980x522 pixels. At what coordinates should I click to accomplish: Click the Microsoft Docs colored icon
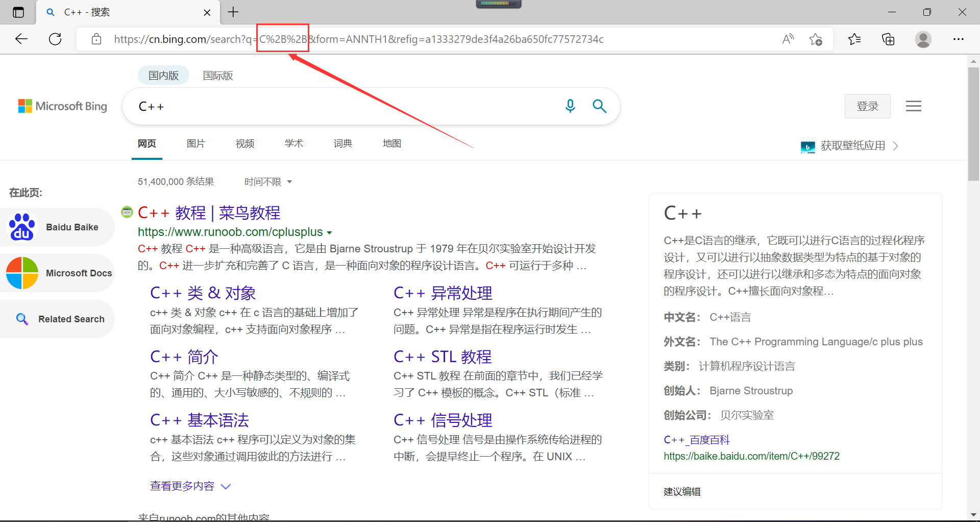tap(22, 273)
